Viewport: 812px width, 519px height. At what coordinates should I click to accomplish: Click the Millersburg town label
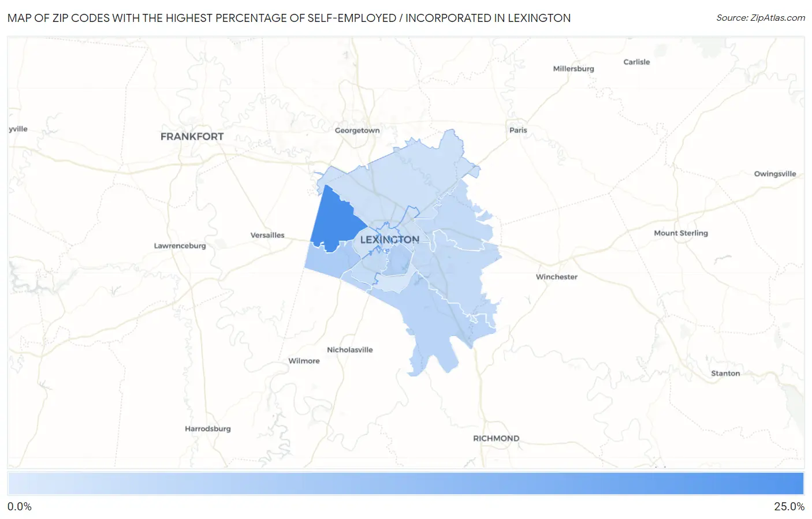573,69
